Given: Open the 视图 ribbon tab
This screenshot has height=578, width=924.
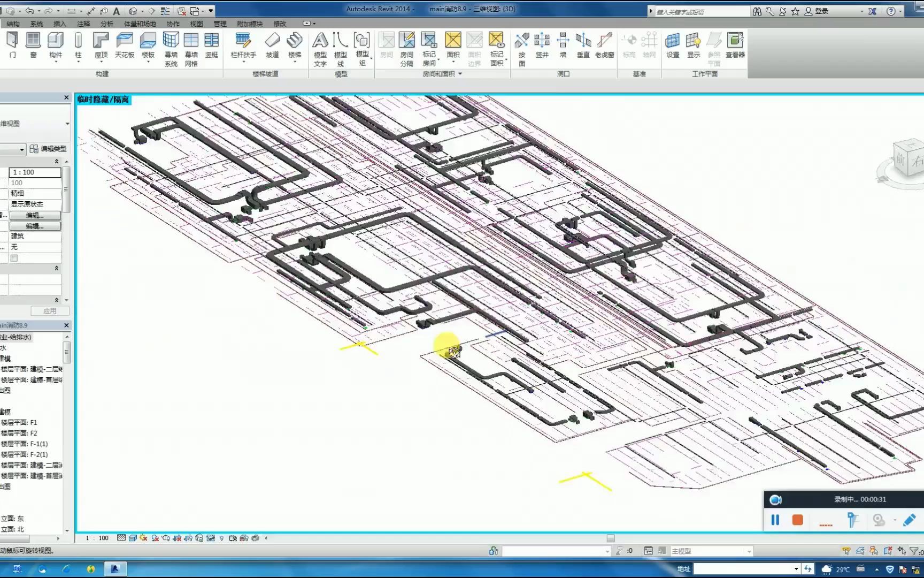Looking at the screenshot, I should coord(196,24).
